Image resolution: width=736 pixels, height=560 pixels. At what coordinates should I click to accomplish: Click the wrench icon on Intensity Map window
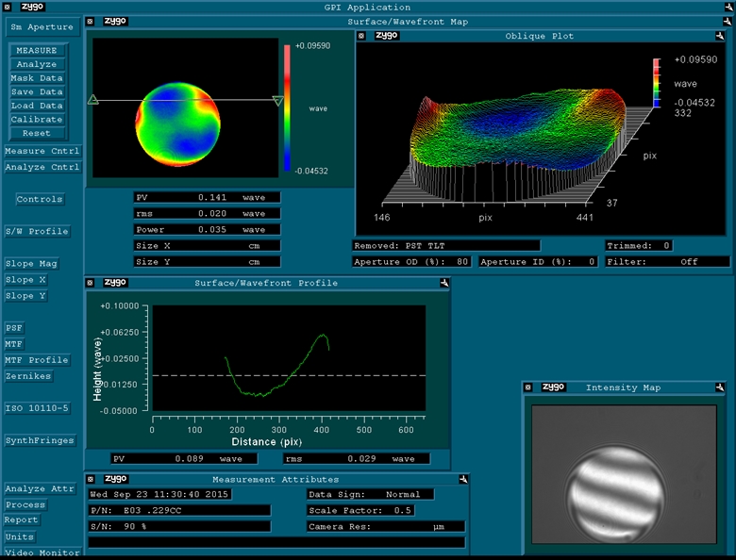[720, 387]
